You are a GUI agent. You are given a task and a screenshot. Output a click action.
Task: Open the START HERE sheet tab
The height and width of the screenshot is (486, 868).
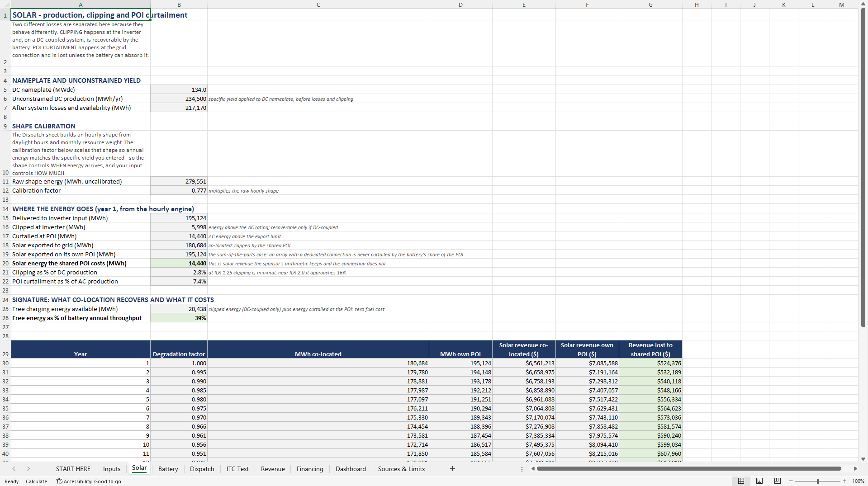point(73,469)
